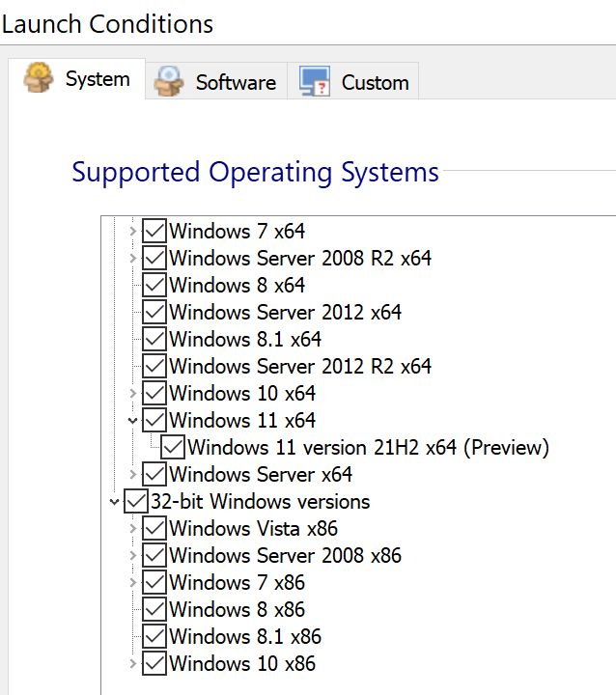Select the 'Windows Vista x86' label
Image resolution: width=616 pixels, height=695 pixels.
(x=254, y=528)
